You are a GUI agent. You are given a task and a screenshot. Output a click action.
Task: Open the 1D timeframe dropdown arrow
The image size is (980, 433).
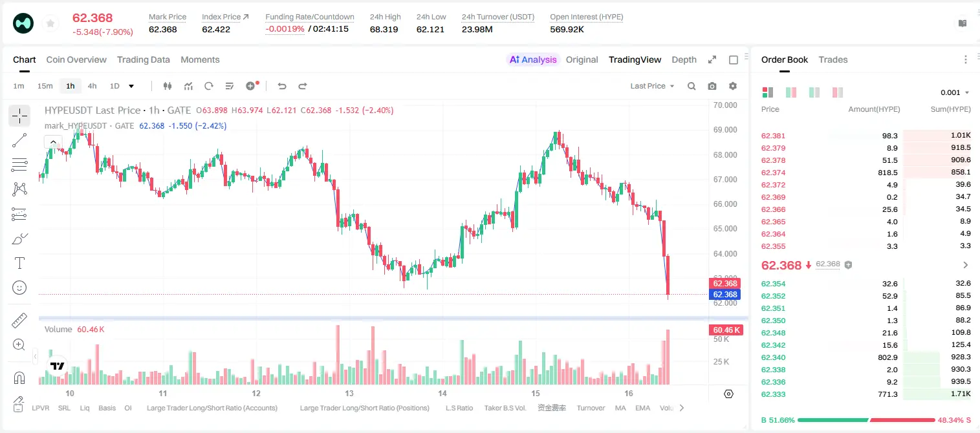pos(131,86)
